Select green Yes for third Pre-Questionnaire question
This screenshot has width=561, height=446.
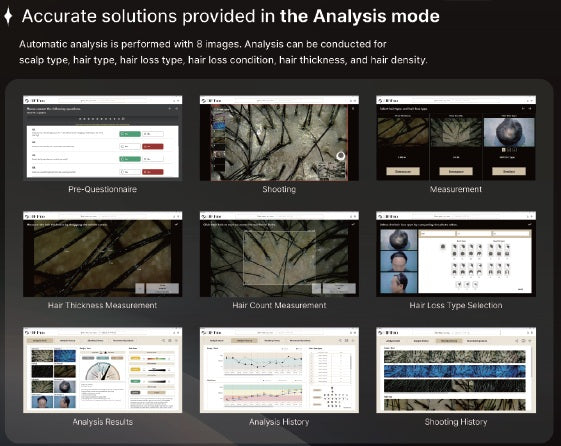coord(130,159)
